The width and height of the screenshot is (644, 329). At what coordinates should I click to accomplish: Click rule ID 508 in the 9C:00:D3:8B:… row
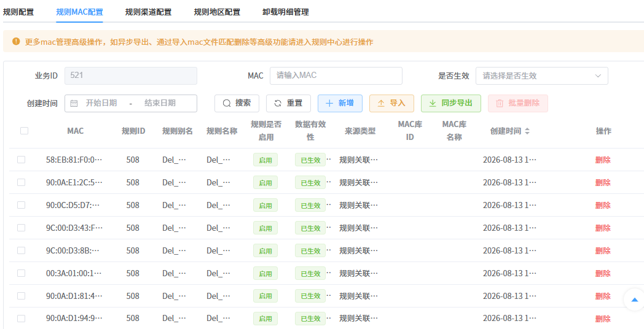[x=133, y=250]
